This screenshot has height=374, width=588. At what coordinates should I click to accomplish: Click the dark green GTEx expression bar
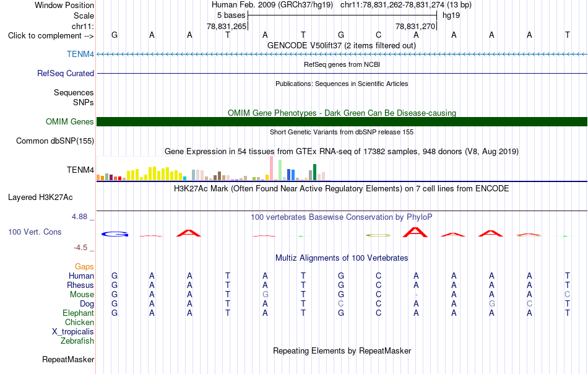click(x=314, y=172)
